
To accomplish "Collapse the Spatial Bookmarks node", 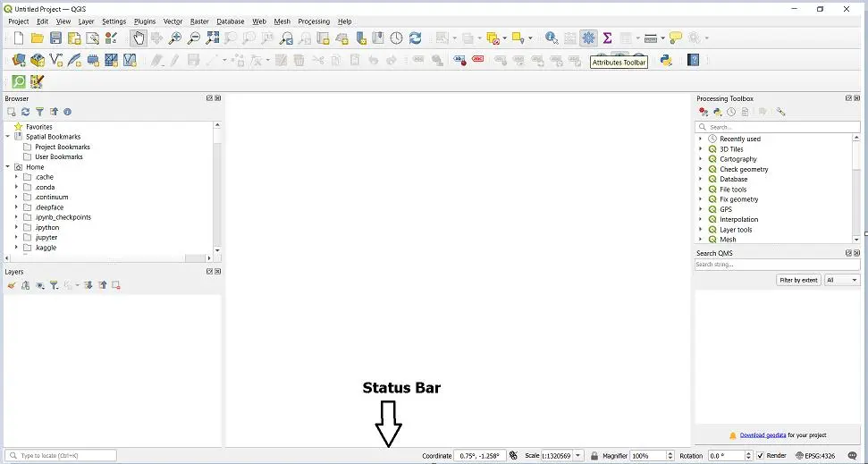I will coord(8,136).
